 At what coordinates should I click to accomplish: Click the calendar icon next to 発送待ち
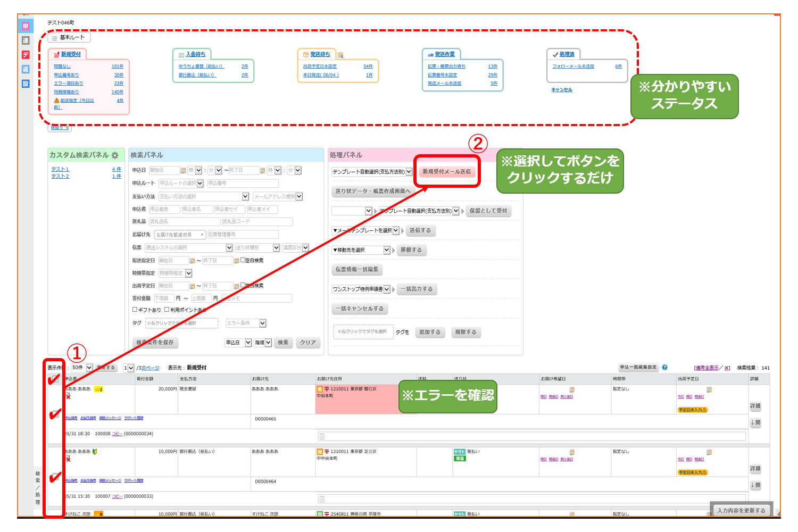pos(340,55)
